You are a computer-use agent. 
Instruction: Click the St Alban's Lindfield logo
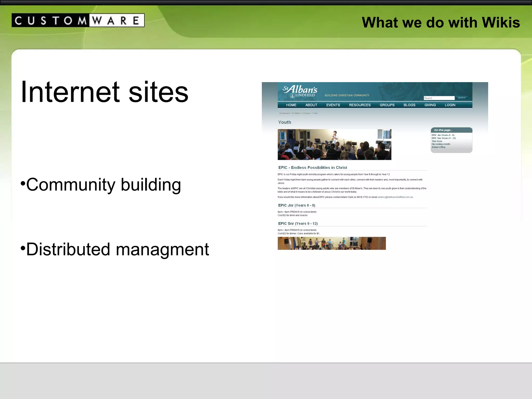pyautogui.click(x=300, y=91)
